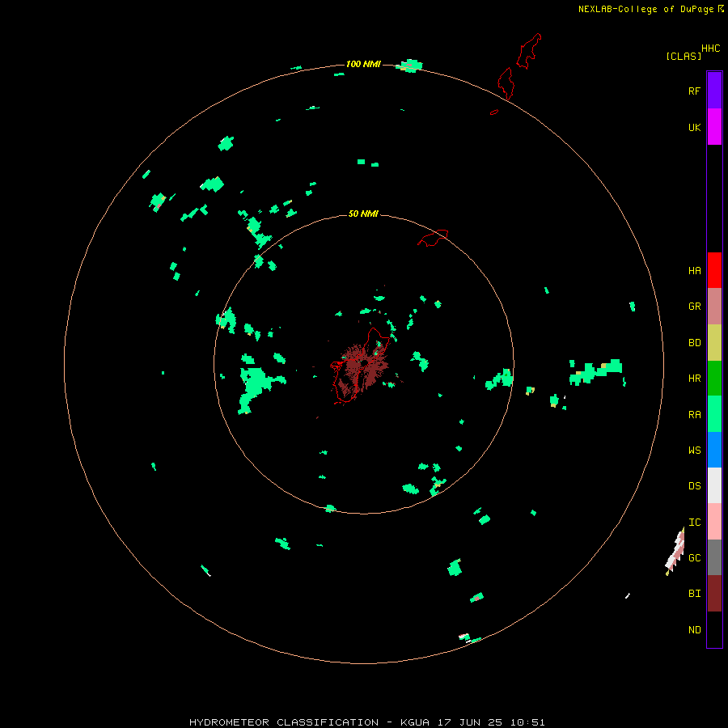Select the BD yellow legend swatch
The width and height of the screenshot is (728, 728).
[714, 343]
